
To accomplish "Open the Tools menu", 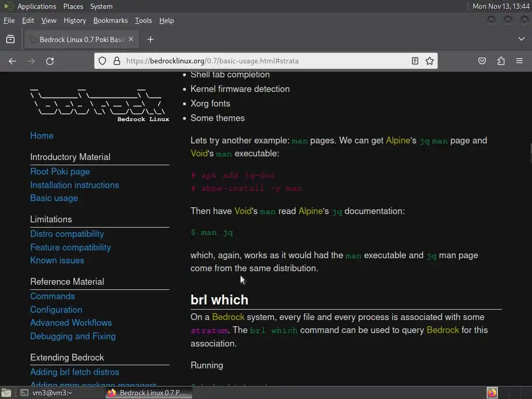I will pos(143,20).
